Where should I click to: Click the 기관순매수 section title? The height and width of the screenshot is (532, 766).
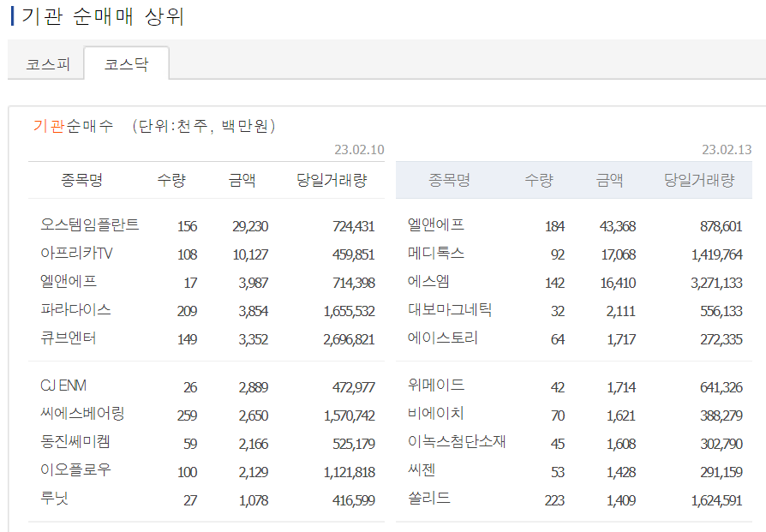point(73,126)
